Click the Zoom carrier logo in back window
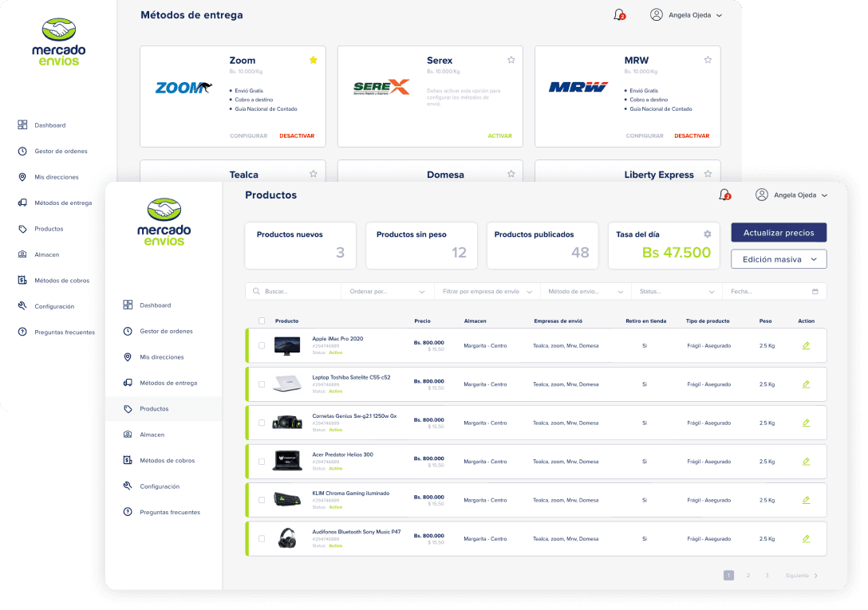 coord(183,88)
